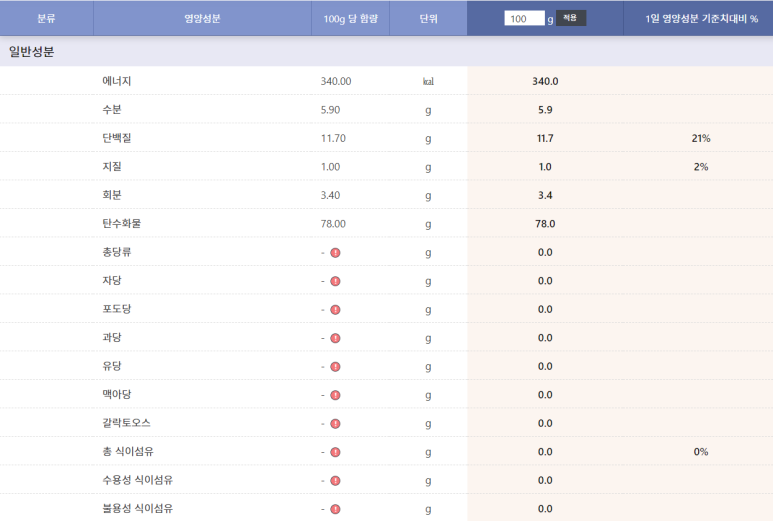Select the 과당 nutrient label

pos(112,337)
